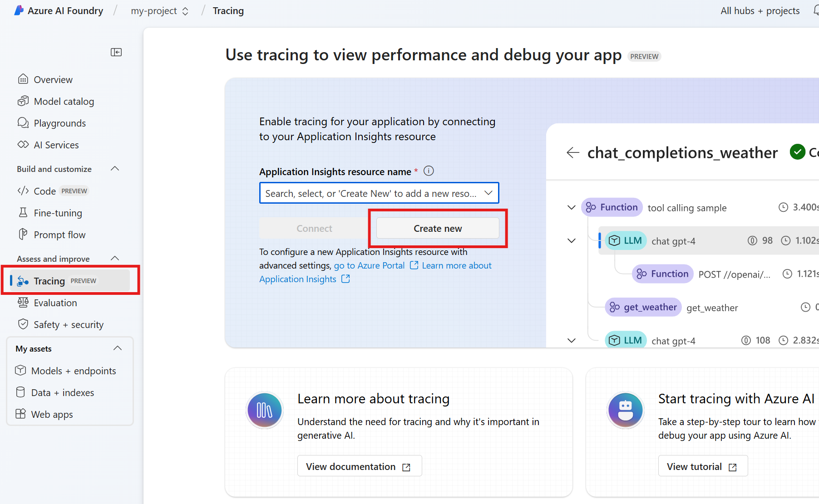Open the go to Azure Portal link
This screenshot has height=504, width=819.
point(369,265)
